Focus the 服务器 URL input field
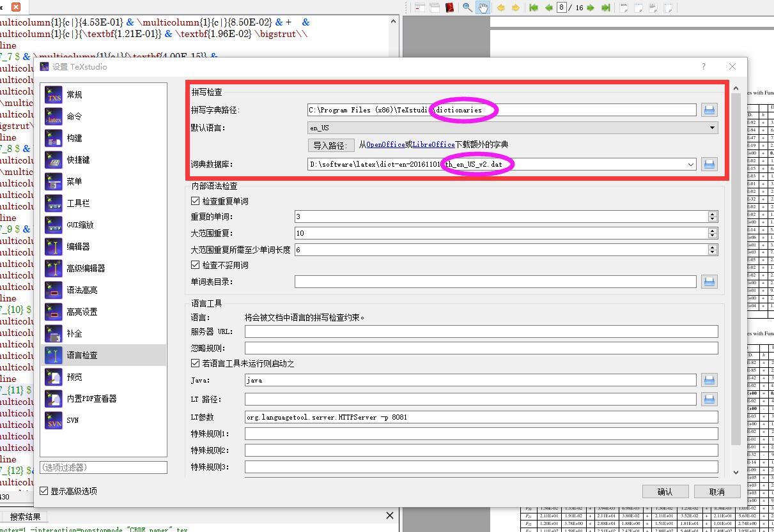This screenshot has height=532, width=774. [x=481, y=331]
